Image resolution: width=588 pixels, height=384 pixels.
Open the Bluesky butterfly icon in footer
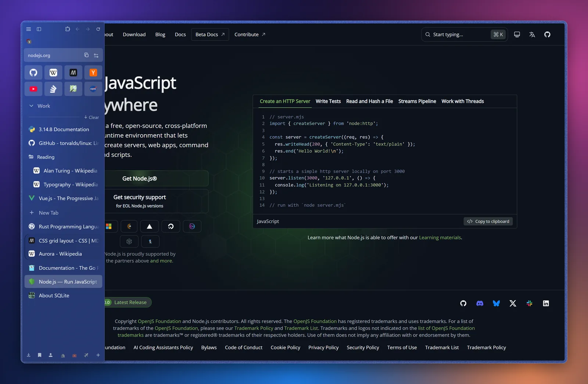click(496, 303)
